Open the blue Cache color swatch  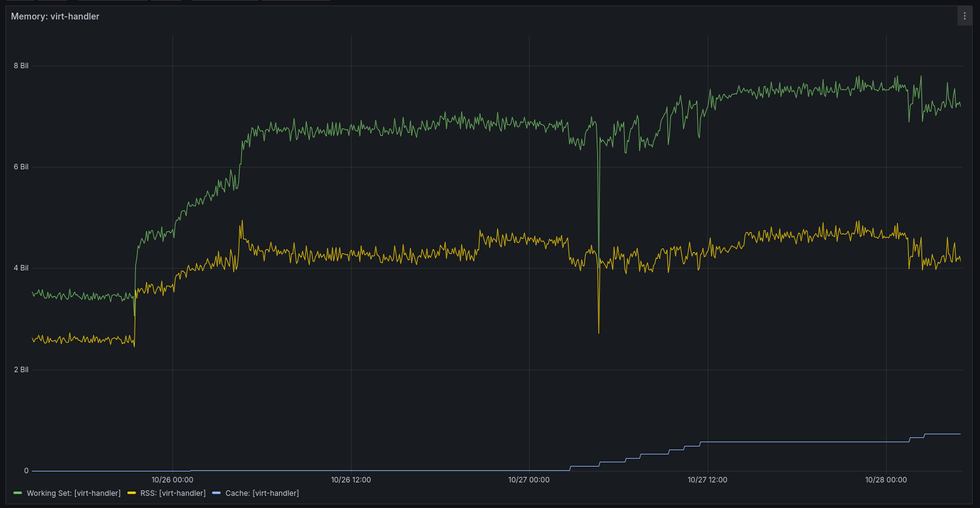216,493
